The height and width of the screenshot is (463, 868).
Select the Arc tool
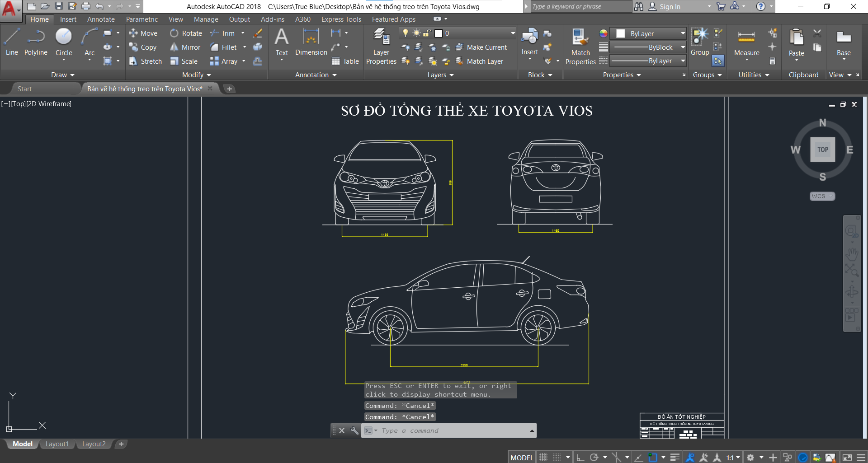tap(90, 42)
